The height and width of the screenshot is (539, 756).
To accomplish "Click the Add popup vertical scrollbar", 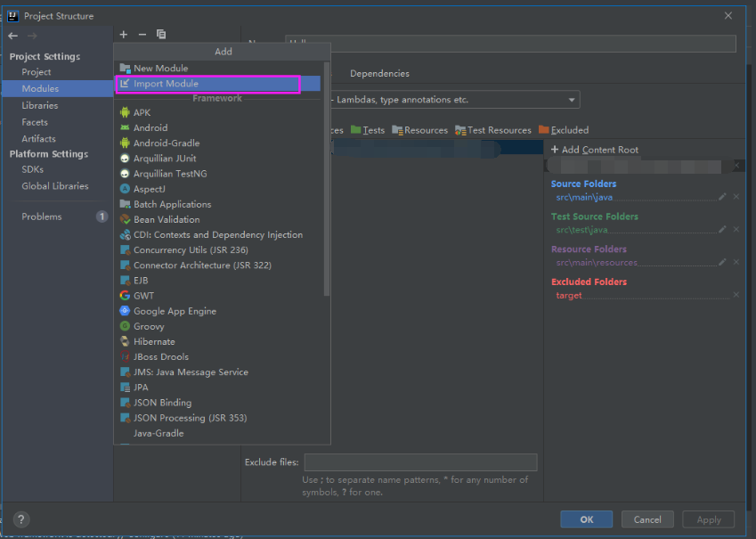I will click(x=327, y=178).
